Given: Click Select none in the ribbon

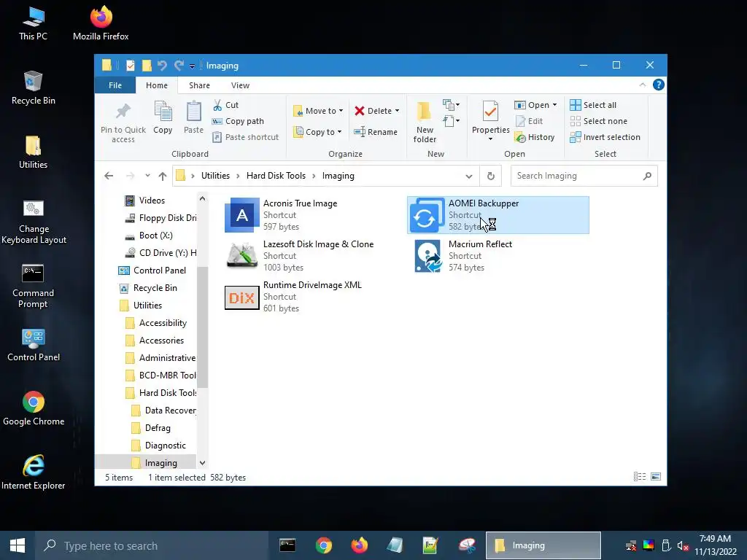Looking at the screenshot, I should click(x=599, y=121).
